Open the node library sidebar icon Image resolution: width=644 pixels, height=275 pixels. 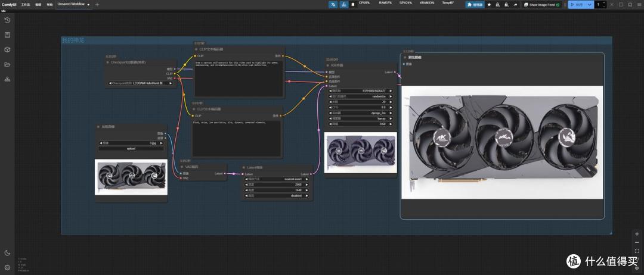point(7,35)
